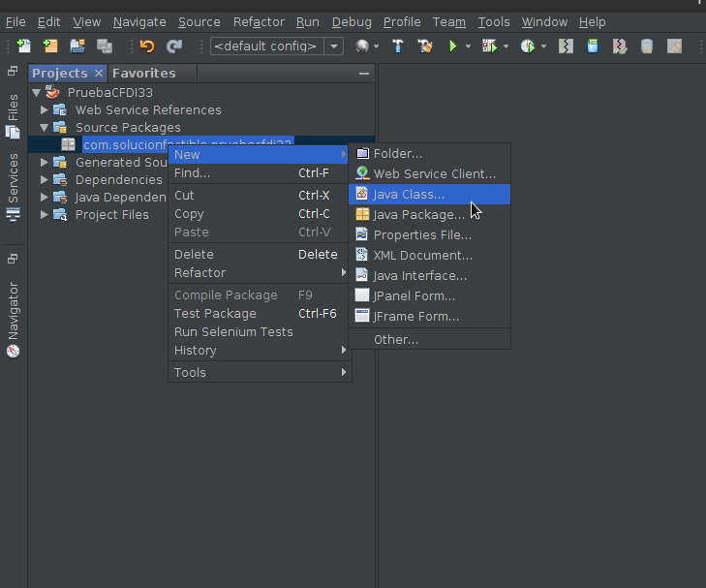Select Java Class from New submenu

coord(409,195)
